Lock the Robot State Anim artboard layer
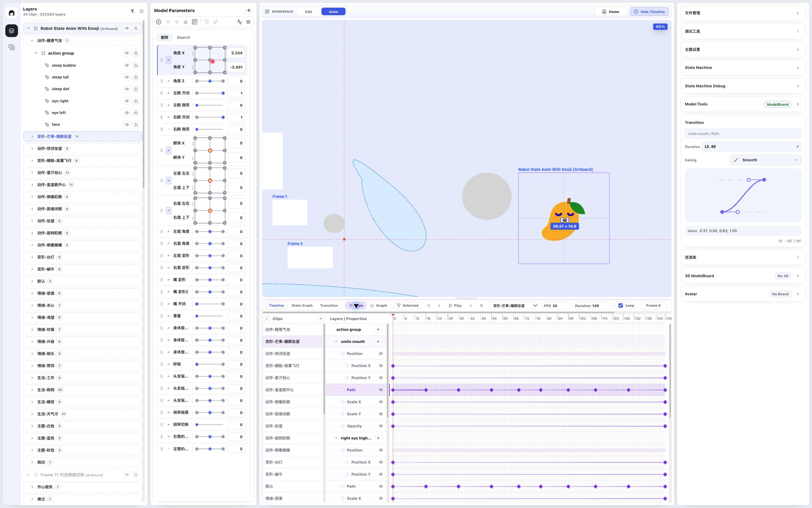Image resolution: width=812 pixels, height=508 pixels. click(136, 28)
